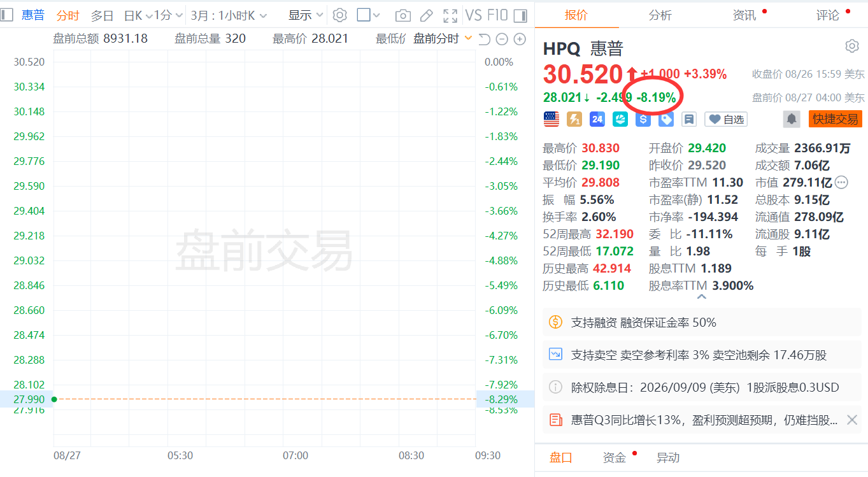The image size is (868, 477).
Task: Take a chart screenshot with camera icon
Action: click(402, 15)
